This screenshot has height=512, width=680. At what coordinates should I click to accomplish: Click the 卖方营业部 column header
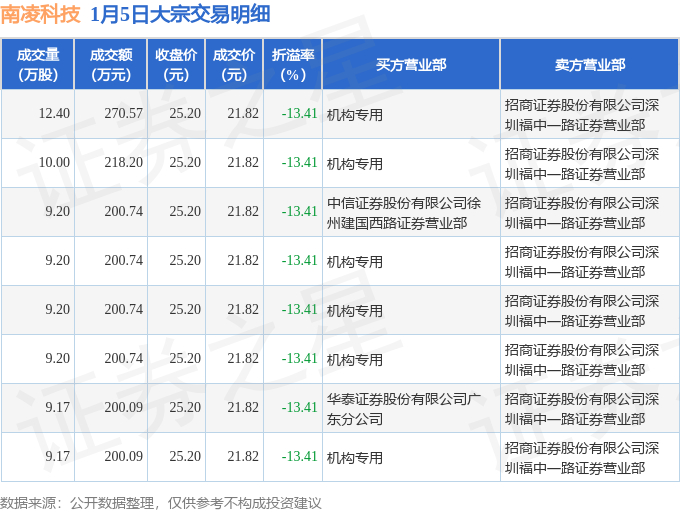coord(590,65)
